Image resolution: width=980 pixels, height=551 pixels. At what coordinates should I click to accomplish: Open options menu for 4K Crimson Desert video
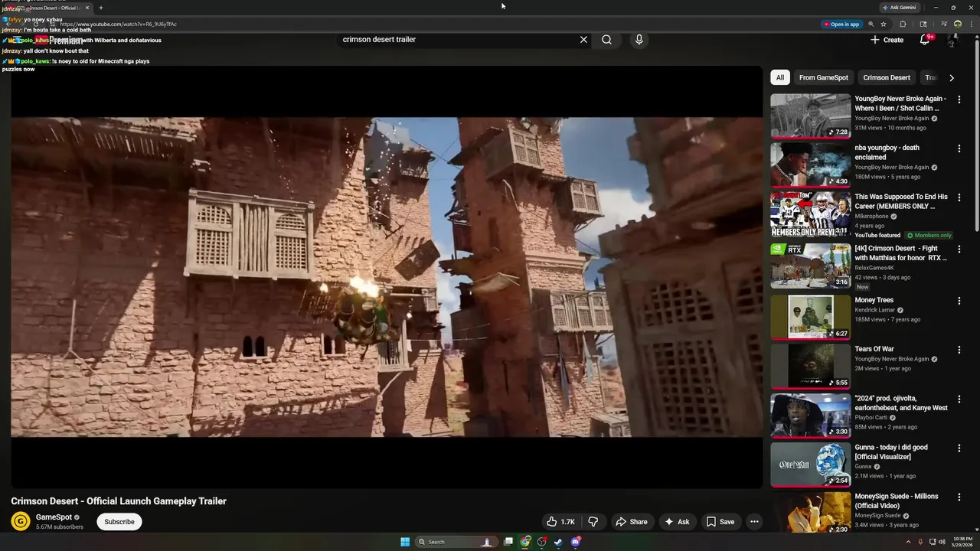click(959, 249)
